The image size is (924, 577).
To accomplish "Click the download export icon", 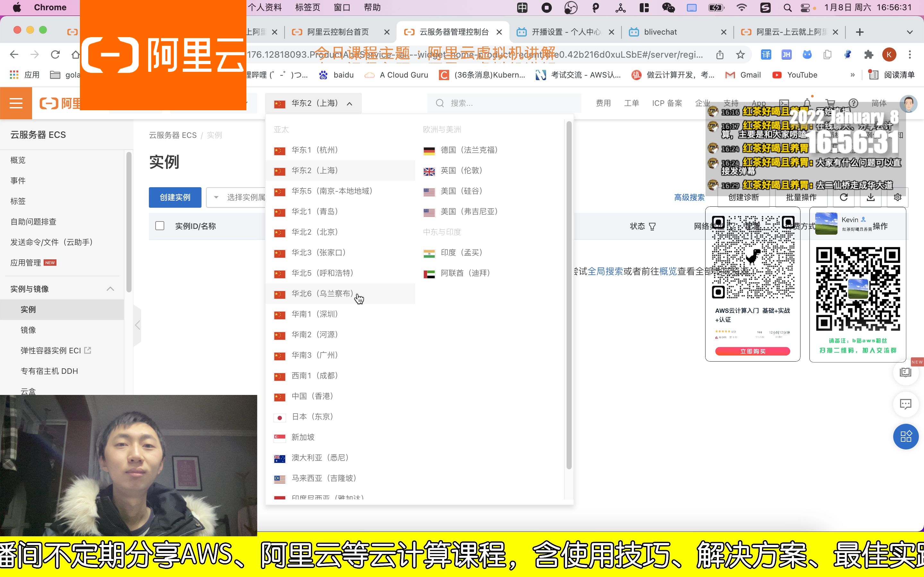I will (x=870, y=197).
